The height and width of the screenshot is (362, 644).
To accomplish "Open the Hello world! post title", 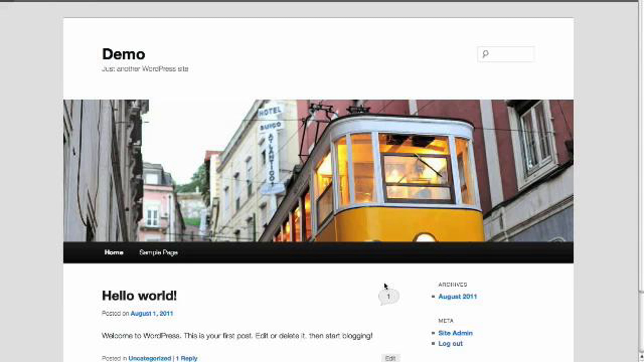I will [139, 296].
